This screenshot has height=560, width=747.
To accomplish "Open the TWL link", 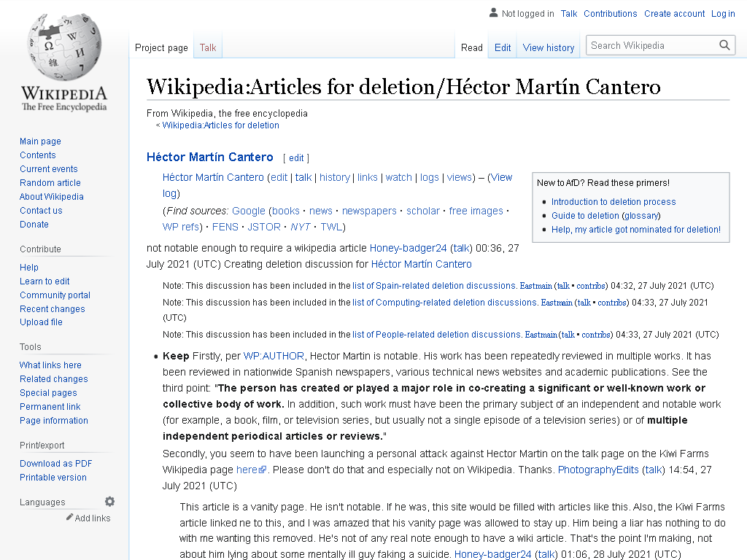I will (331, 227).
